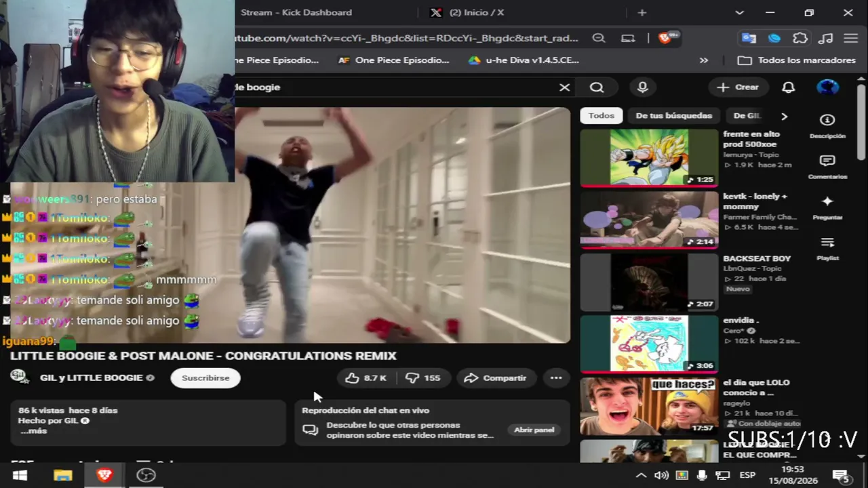Open the envidia . video thumbnail
Screen dimensions: 868x488
[649, 344]
